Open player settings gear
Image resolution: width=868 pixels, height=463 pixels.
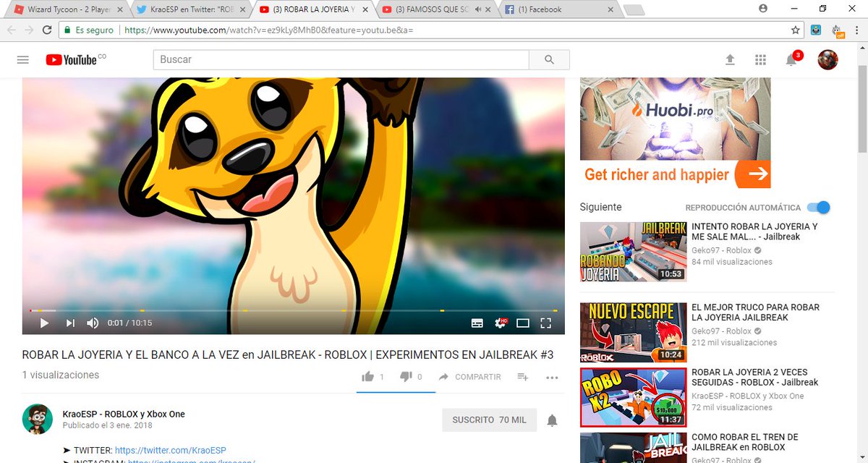[x=500, y=323]
